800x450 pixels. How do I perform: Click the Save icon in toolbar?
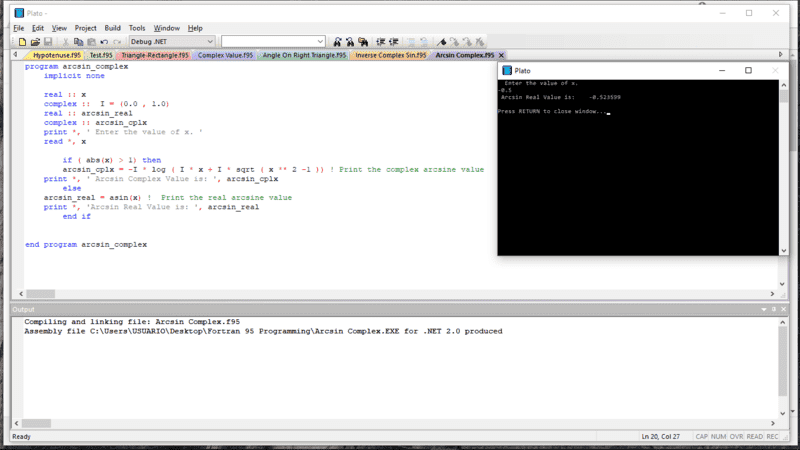pos(48,42)
